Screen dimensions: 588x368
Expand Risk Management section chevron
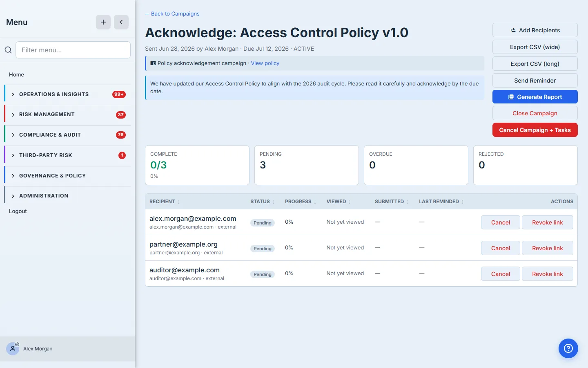[13, 115]
